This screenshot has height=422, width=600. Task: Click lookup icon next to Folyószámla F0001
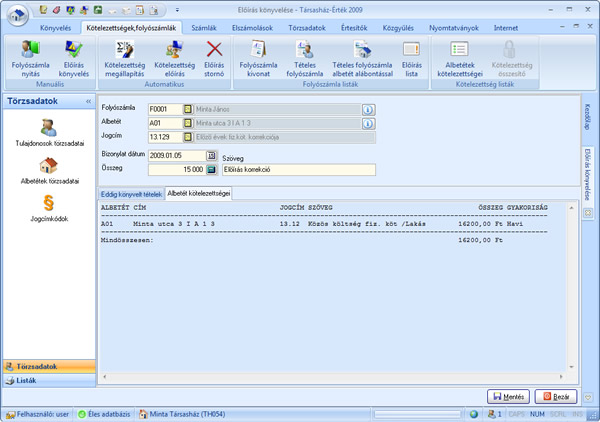tap(188, 109)
